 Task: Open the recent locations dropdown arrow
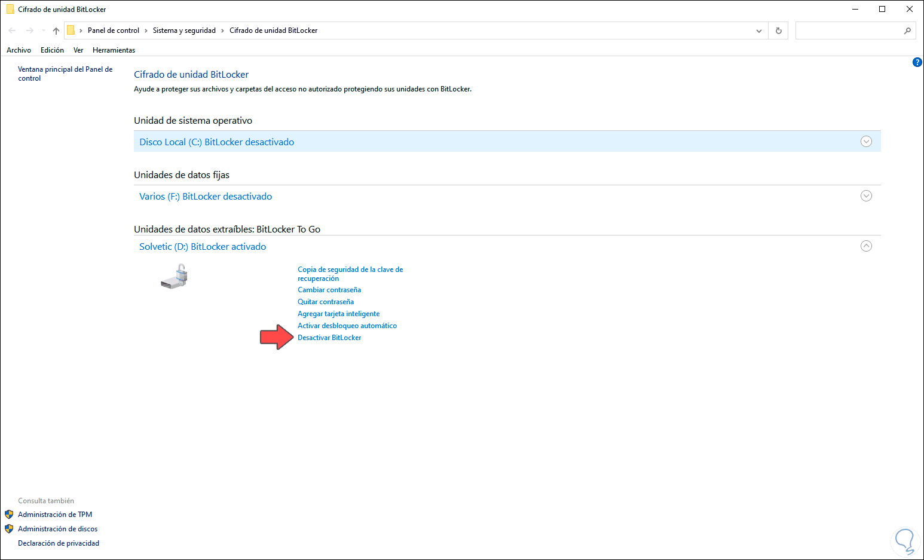(x=43, y=30)
